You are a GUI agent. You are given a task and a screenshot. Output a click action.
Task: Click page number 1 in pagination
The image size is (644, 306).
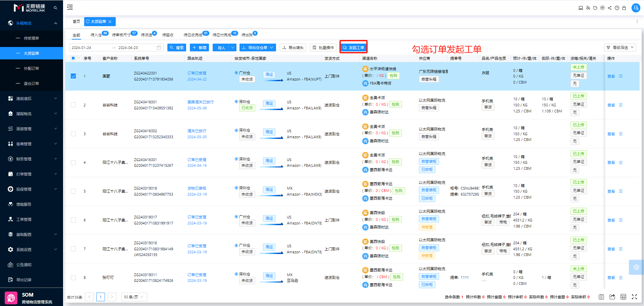tap(101, 297)
